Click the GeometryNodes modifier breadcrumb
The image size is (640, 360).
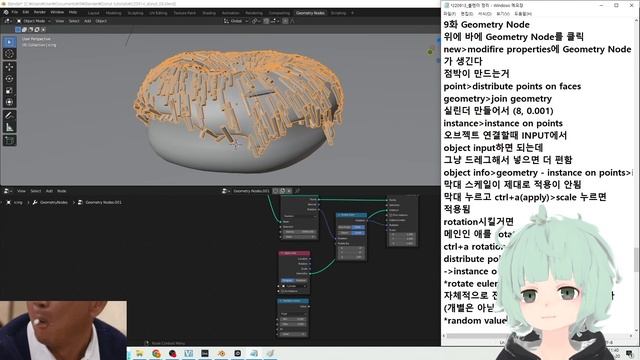[50, 202]
